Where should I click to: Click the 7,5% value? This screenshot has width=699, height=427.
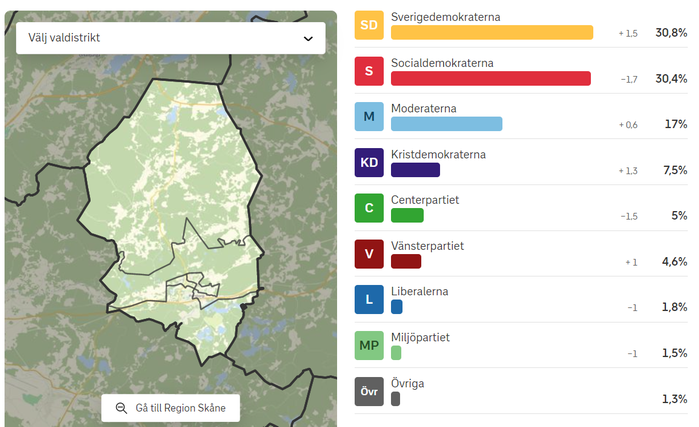pyautogui.click(x=675, y=170)
